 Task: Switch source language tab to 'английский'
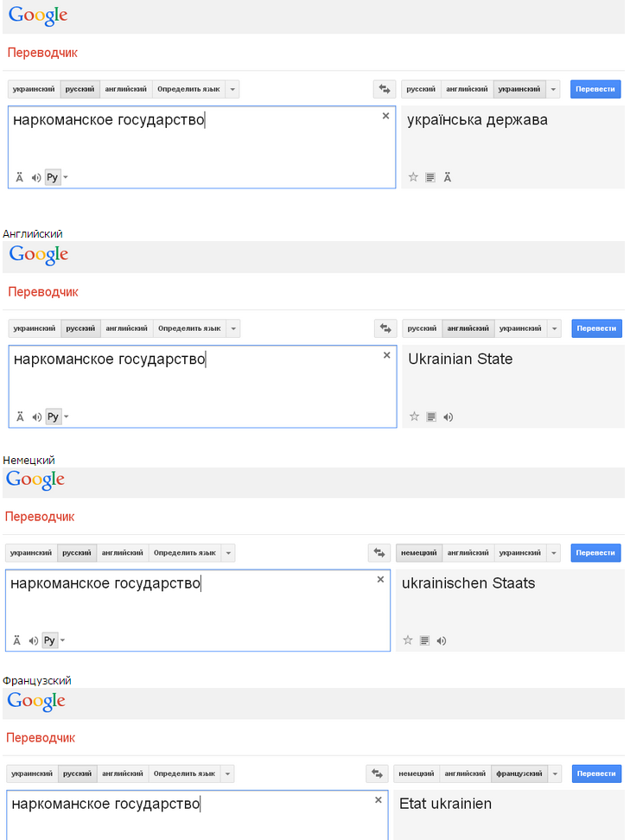pyautogui.click(x=126, y=88)
